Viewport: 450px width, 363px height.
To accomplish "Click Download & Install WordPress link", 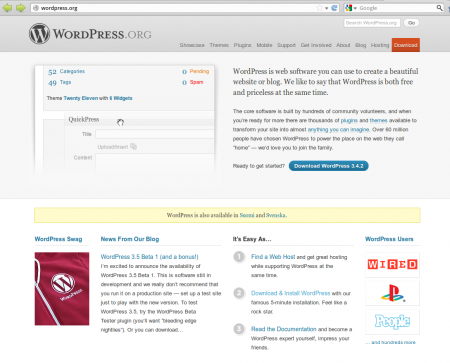I will [290, 293].
